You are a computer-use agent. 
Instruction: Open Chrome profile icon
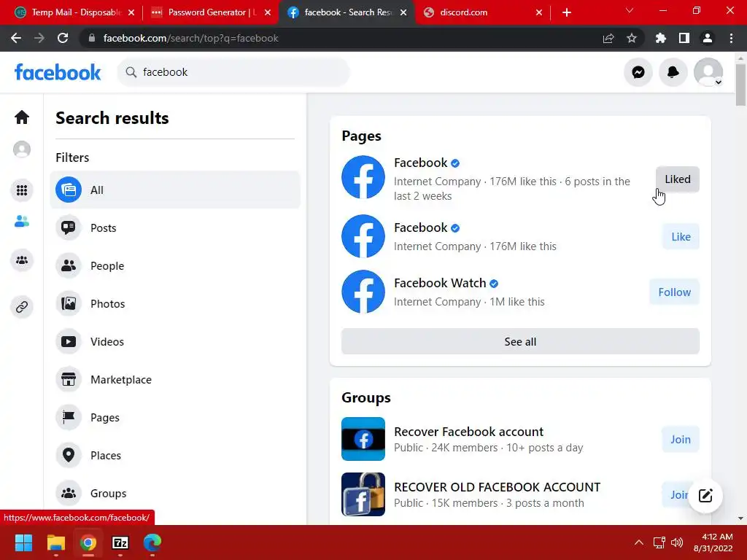click(708, 38)
